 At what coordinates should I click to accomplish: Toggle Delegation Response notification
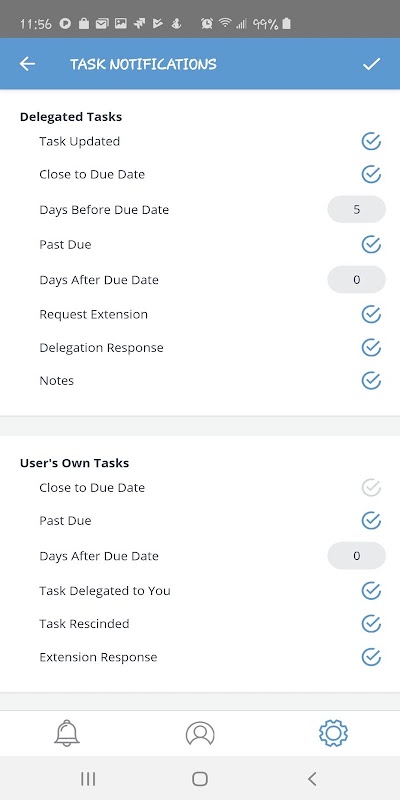pos(371,347)
